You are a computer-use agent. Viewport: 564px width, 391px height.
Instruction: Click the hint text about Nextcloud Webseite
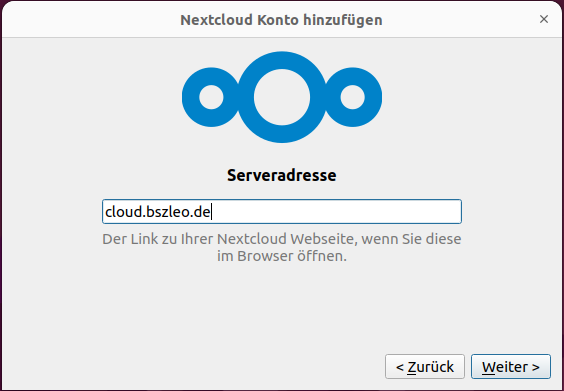pos(282,247)
